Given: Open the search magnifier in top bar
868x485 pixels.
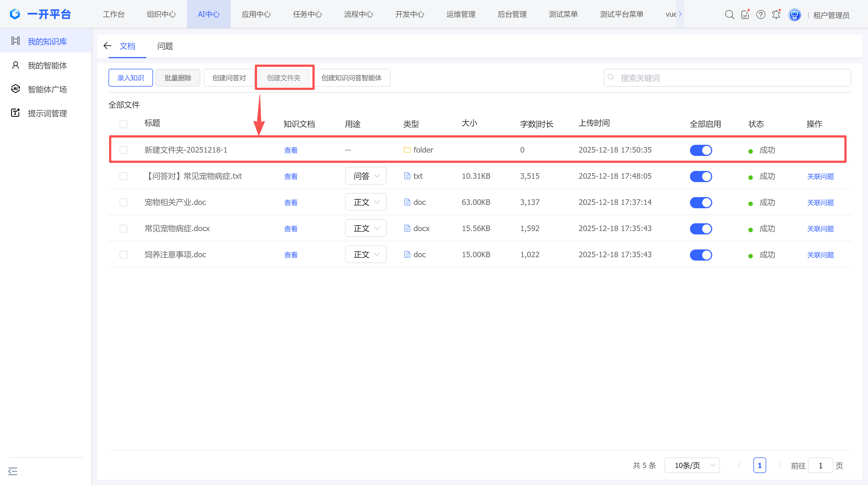Looking at the screenshot, I should click(x=729, y=14).
